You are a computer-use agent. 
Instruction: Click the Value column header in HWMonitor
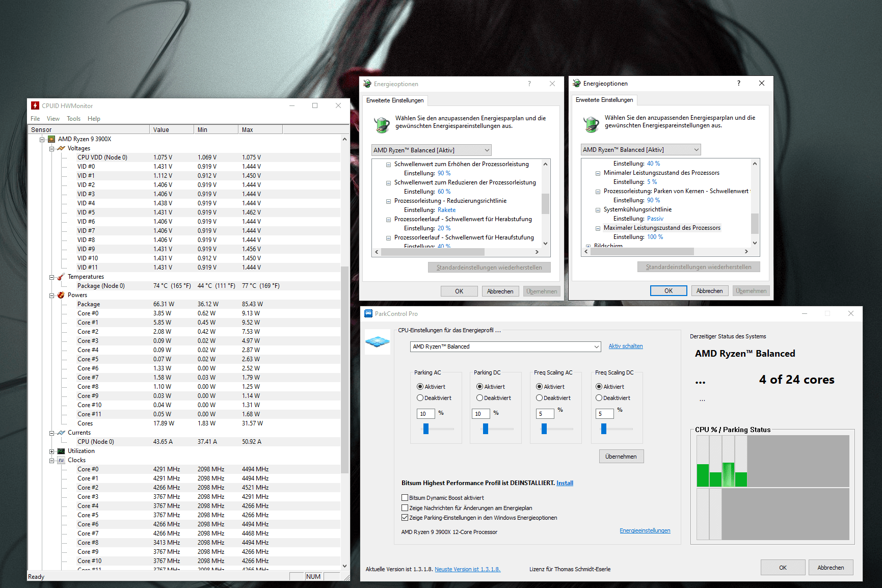pos(172,129)
